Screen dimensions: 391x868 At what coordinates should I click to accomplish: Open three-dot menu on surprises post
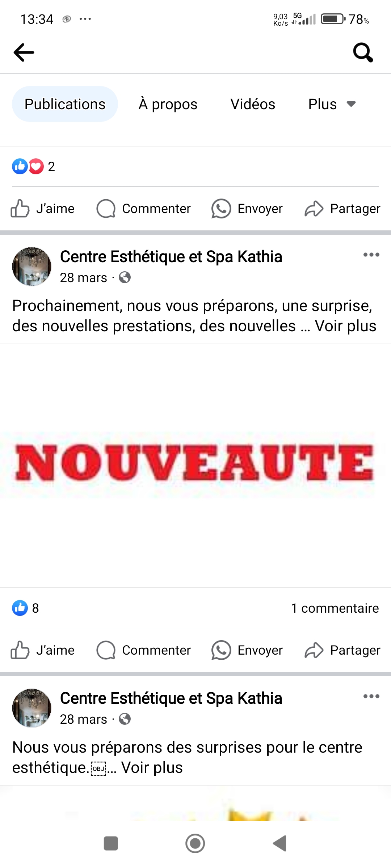[x=371, y=696]
